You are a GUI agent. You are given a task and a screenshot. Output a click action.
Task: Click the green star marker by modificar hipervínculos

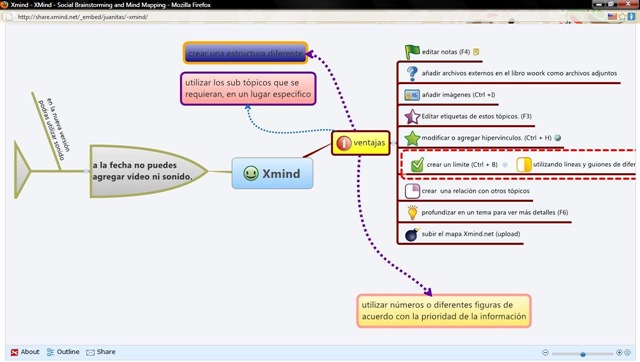412,138
